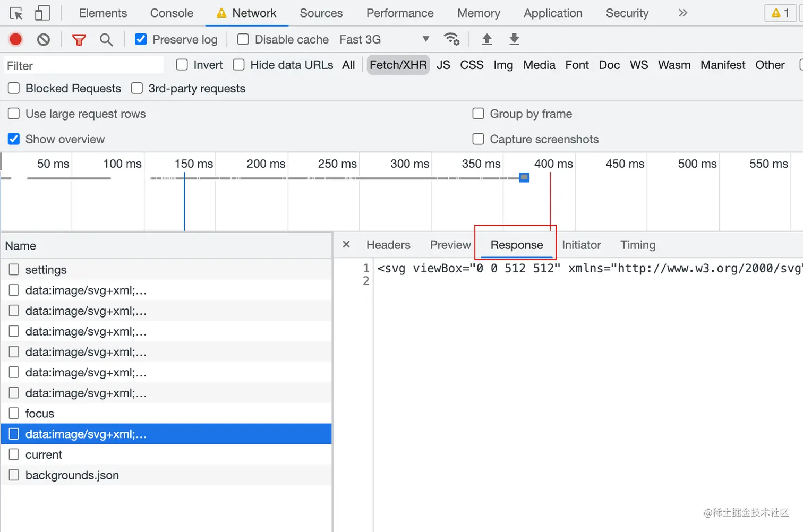
Task: Check the 3rd-party requests box
Action: 137,88
